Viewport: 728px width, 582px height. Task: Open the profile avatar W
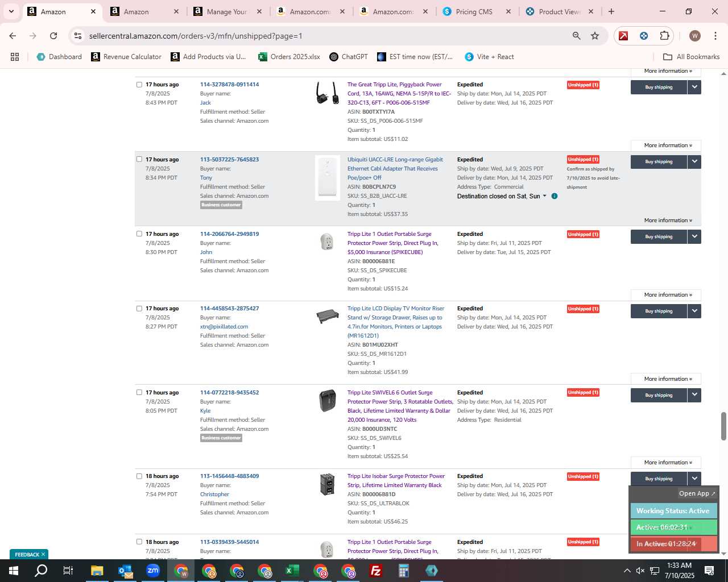click(x=694, y=36)
